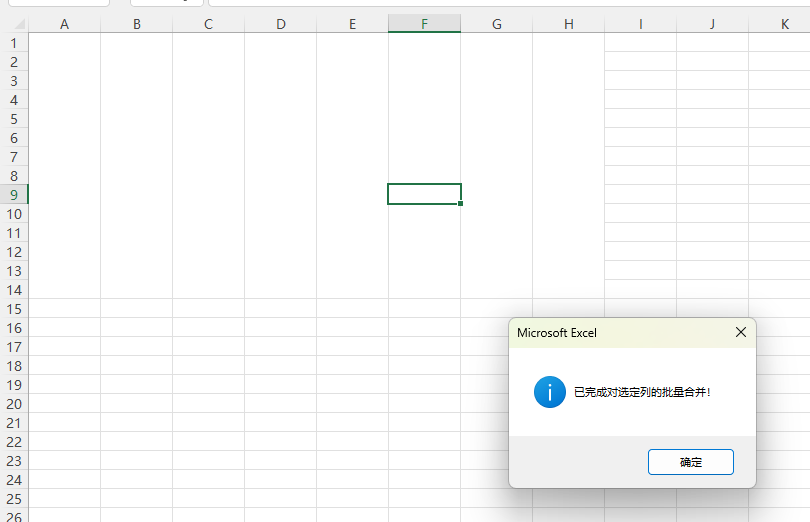This screenshot has width=810, height=522.
Task: Click cell I5 in the grid
Action: pos(640,119)
